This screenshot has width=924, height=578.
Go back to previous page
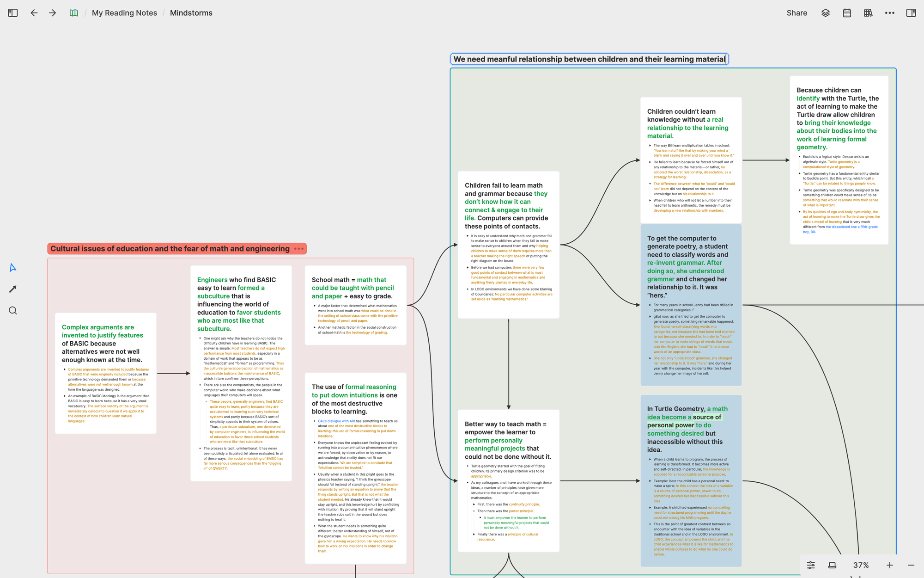34,13
